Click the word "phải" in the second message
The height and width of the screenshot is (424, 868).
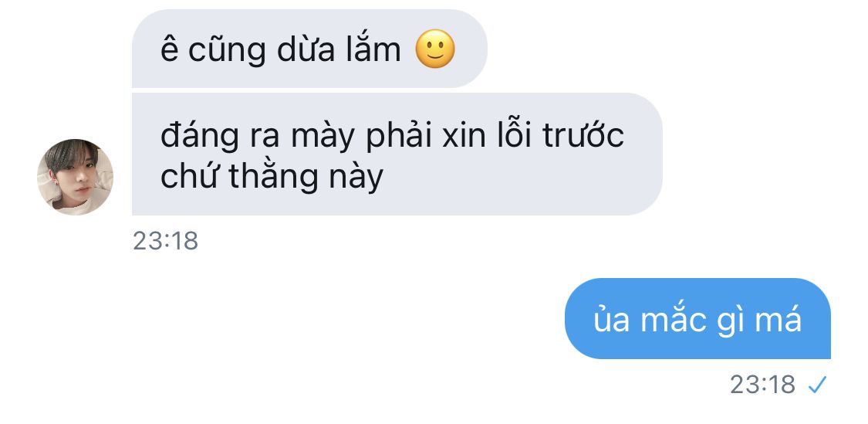[399, 137]
